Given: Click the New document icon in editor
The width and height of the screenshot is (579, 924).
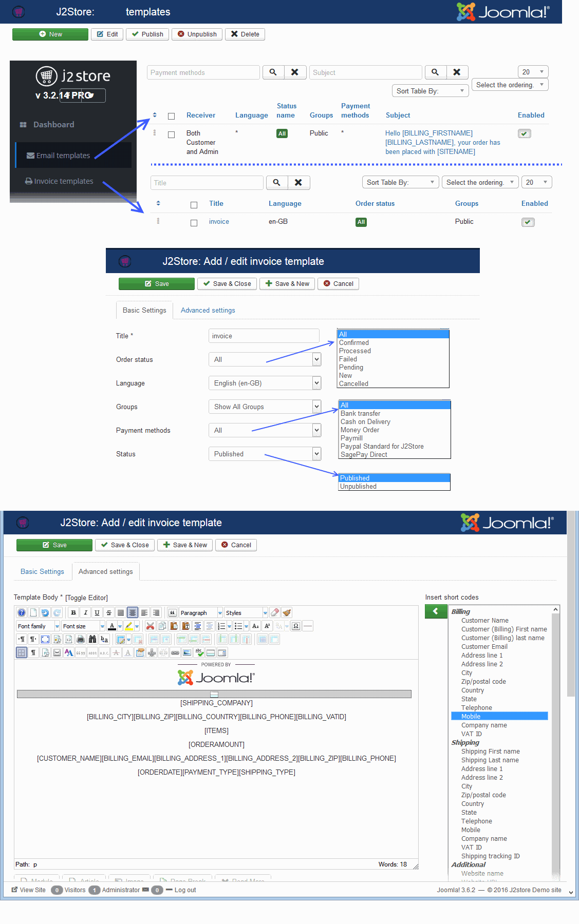Looking at the screenshot, I should [x=33, y=612].
